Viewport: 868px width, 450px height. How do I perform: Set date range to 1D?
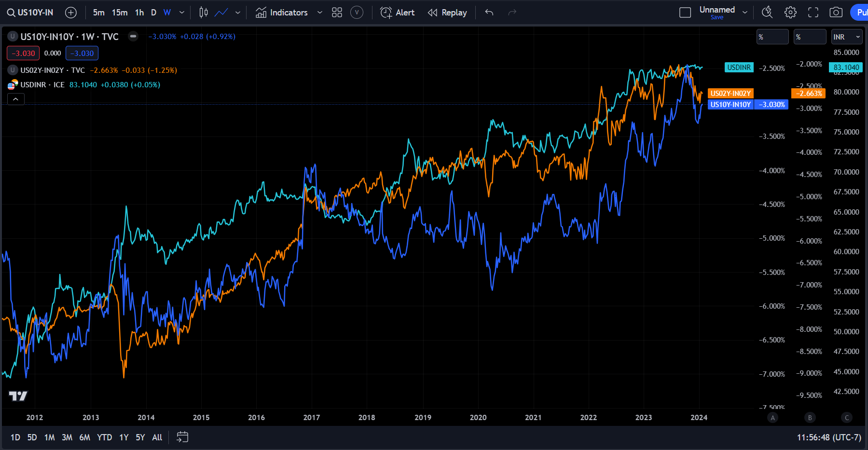15,437
